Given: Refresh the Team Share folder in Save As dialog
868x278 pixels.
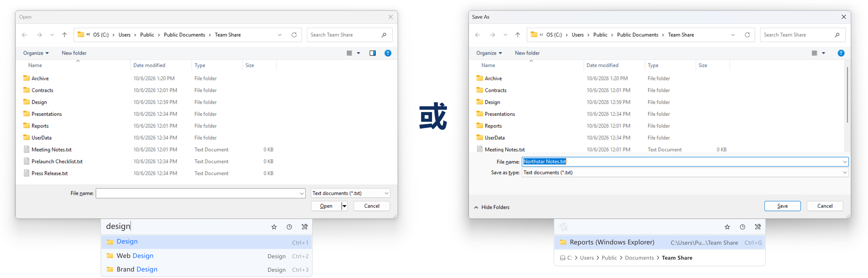Looking at the screenshot, I should click(x=747, y=35).
